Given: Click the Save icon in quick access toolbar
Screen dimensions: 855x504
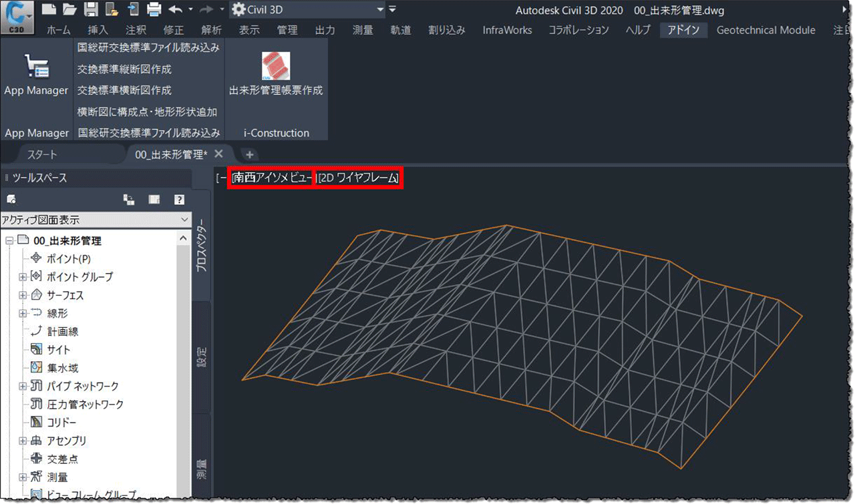Looking at the screenshot, I should pyautogui.click(x=92, y=10).
